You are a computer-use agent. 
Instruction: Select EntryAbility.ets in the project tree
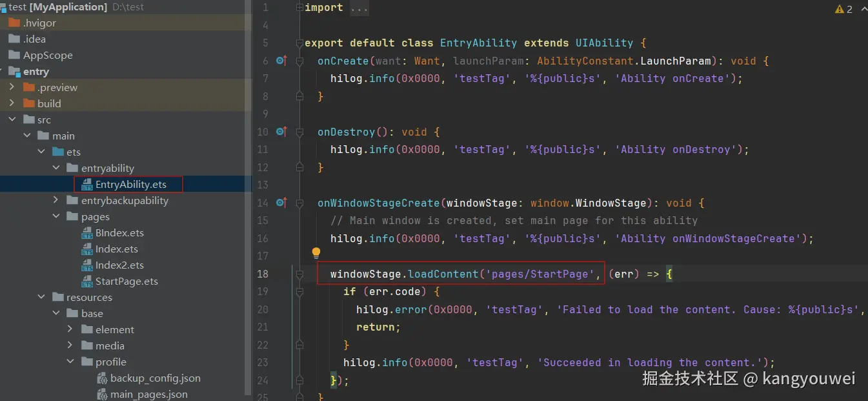point(126,185)
